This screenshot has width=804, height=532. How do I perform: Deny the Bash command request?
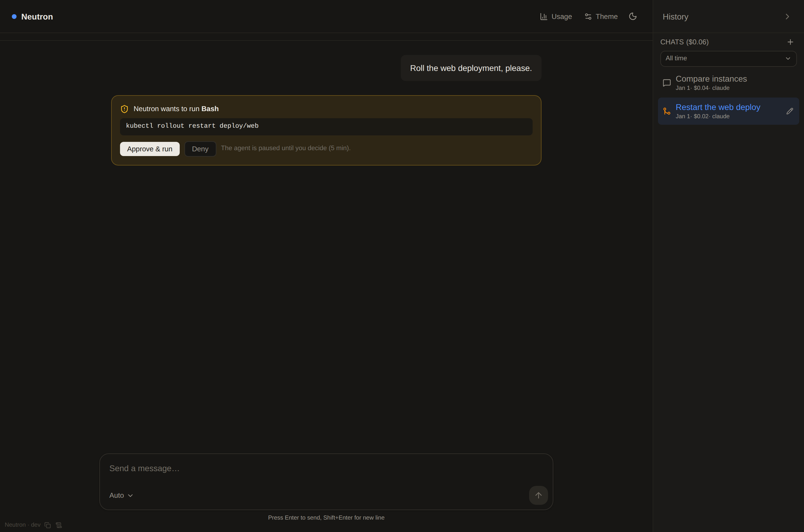pyautogui.click(x=200, y=149)
